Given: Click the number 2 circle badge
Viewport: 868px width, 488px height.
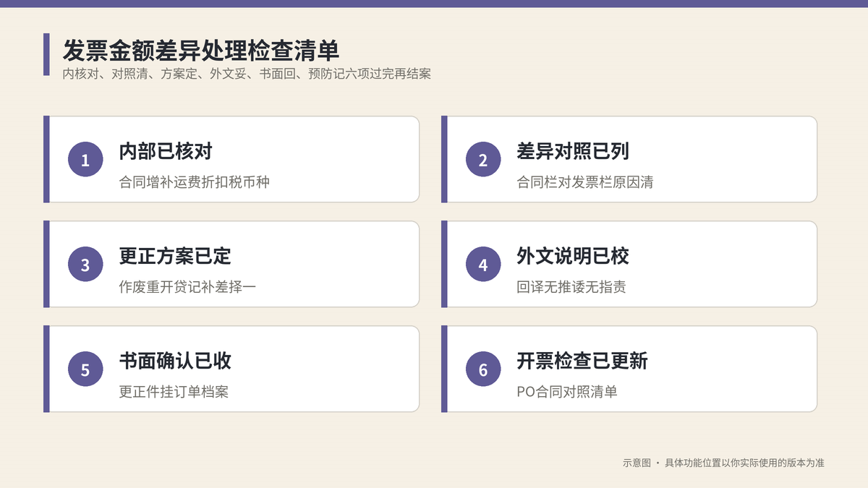Looking at the screenshot, I should 483,160.
